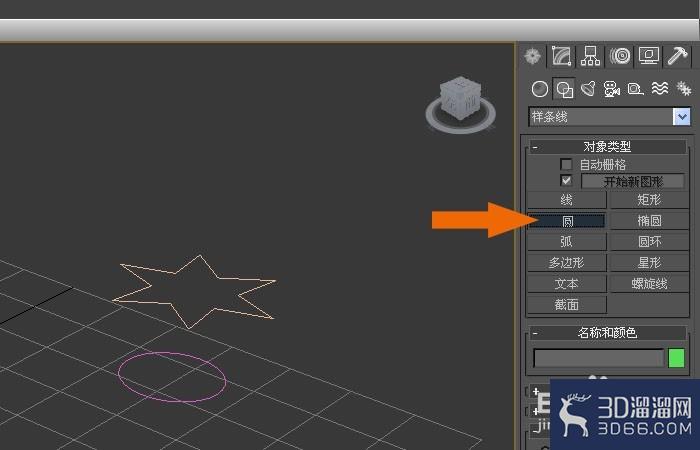700x450 pixels.
Task: Choose the 螺旋线 helix button
Action: coord(649,283)
